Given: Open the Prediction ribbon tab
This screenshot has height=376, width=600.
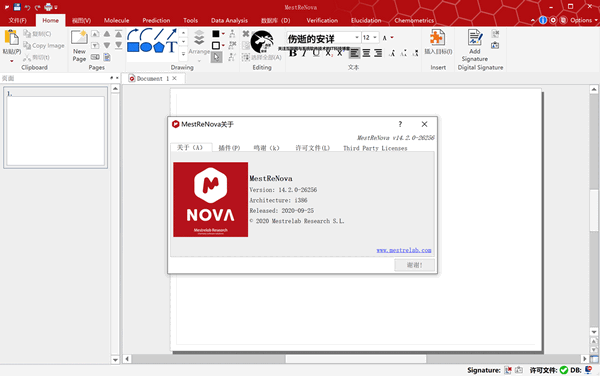Looking at the screenshot, I should coord(156,20).
